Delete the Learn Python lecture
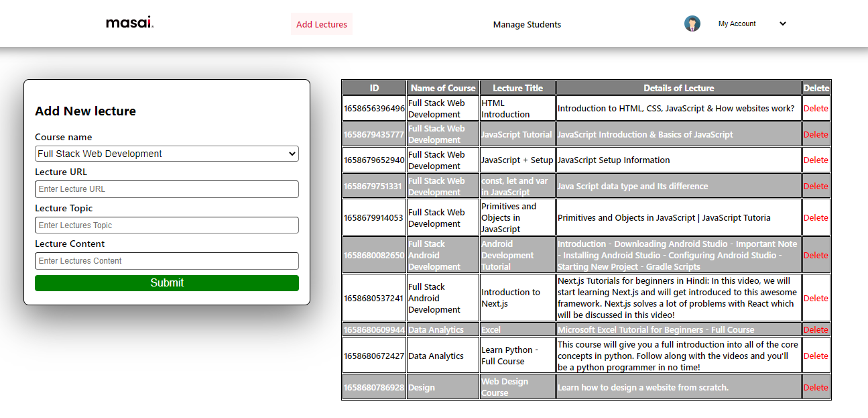 point(816,356)
